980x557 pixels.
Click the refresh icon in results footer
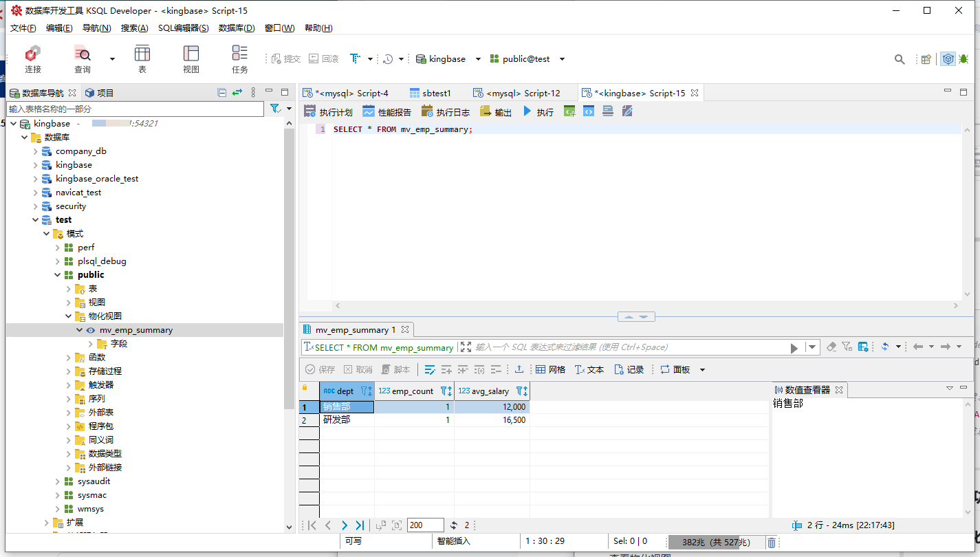click(454, 525)
